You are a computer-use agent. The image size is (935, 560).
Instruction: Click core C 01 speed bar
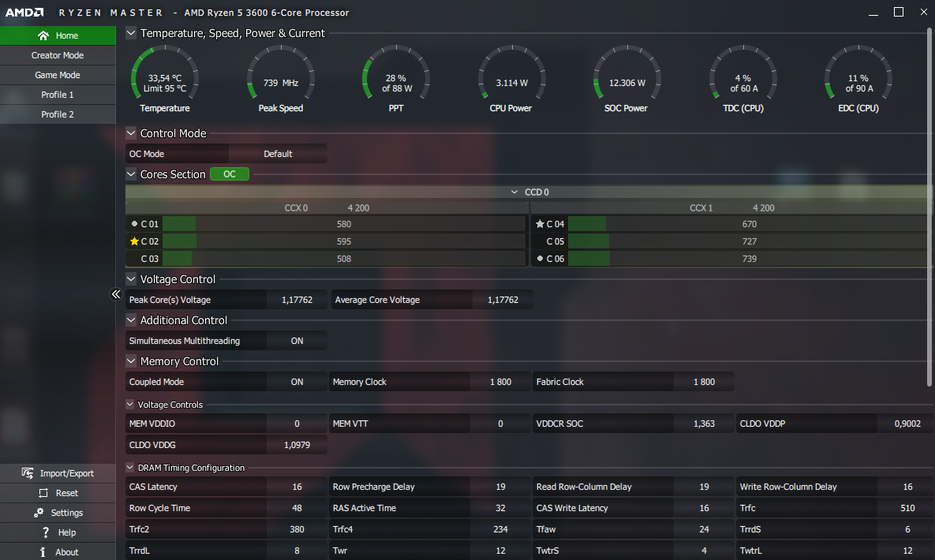pos(343,224)
